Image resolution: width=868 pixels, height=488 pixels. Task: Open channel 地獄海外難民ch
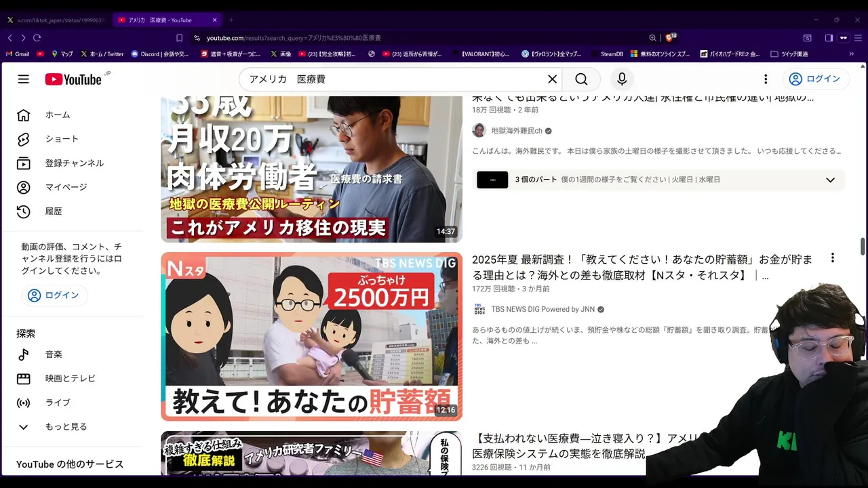tap(517, 131)
